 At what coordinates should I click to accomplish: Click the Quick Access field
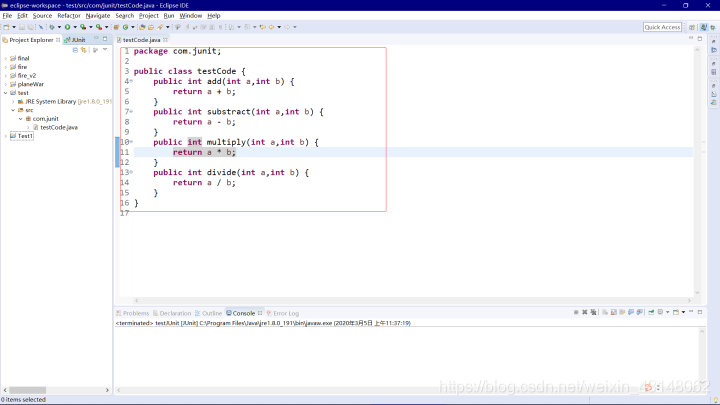[x=662, y=27]
